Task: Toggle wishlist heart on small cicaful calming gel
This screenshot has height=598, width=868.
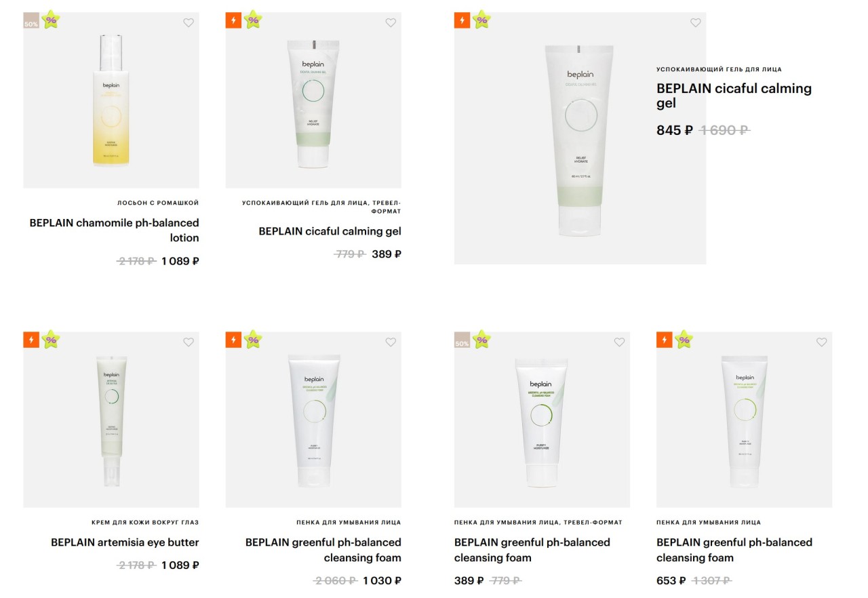Action: (x=391, y=22)
